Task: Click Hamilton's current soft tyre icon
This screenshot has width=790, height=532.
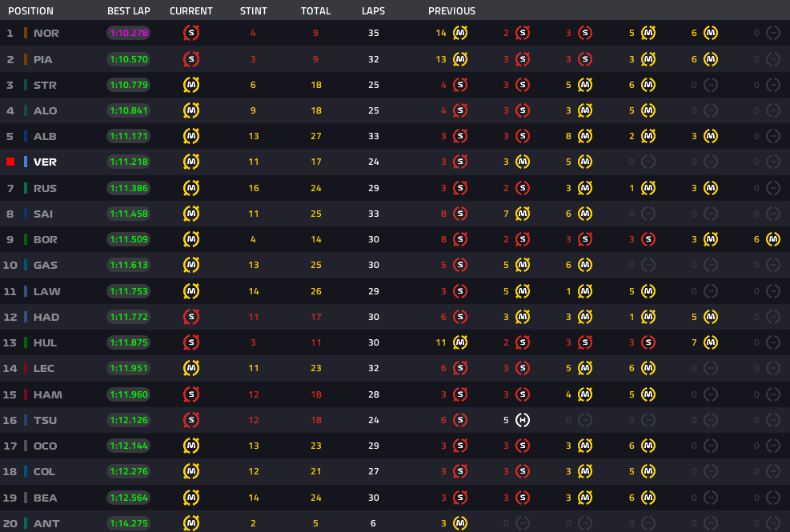Action: point(191,394)
